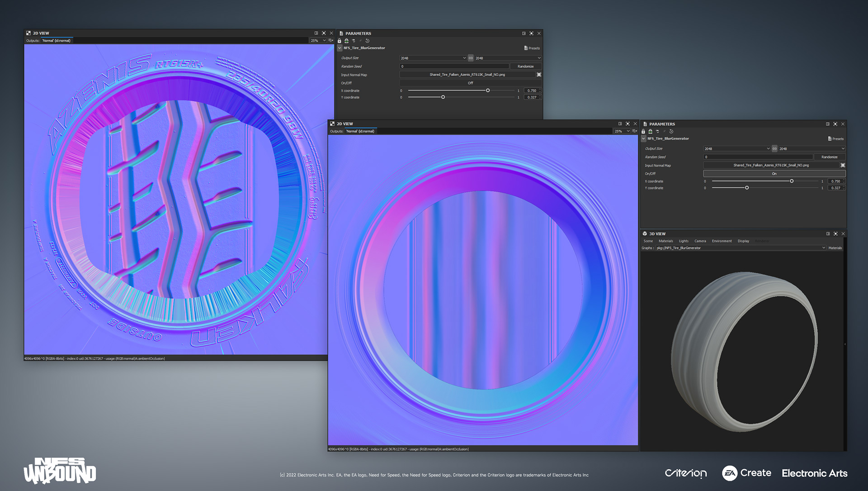868x491 pixels.
Task: Click the fullscreen icon in upper-left Parameters header
Action: [531, 33]
